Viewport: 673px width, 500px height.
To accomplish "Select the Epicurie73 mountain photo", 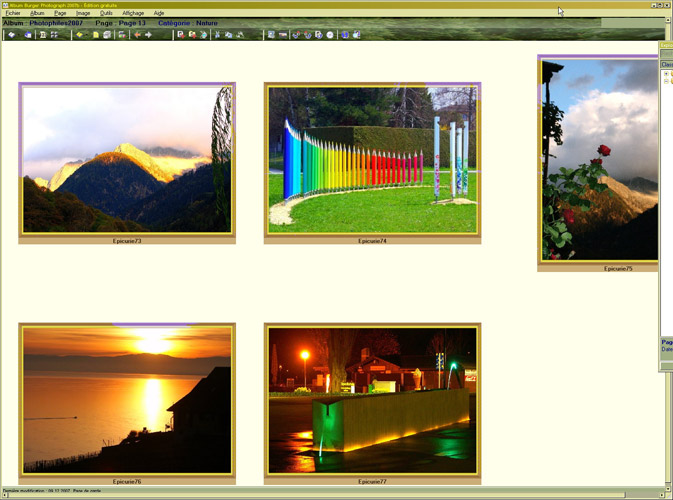I will point(127,160).
